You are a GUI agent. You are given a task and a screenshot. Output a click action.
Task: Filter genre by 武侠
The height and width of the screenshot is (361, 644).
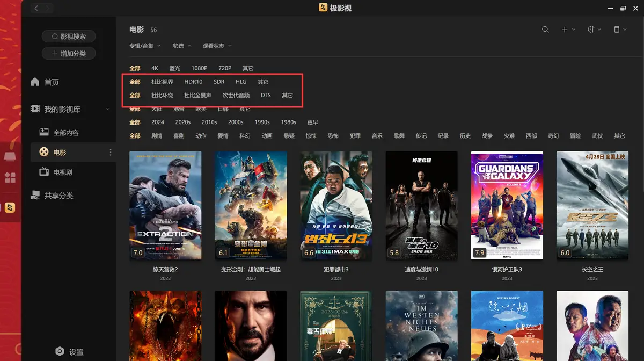[597, 135]
